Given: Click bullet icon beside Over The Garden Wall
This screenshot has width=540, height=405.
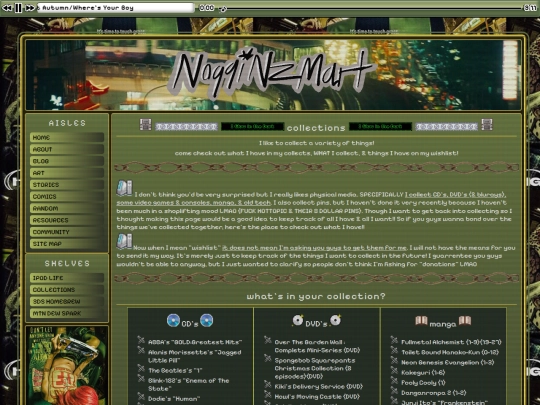Looking at the screenshot, I should (x=268, y=340).
